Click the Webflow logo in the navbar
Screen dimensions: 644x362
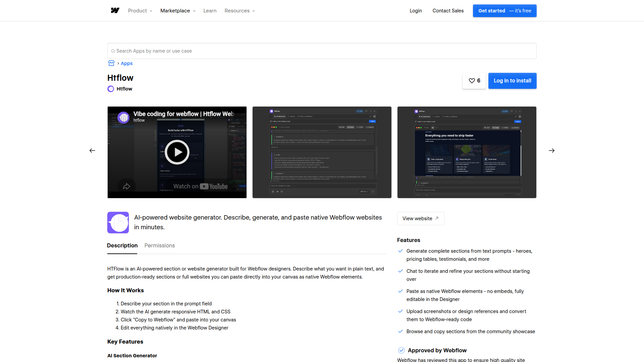pyautogui.click(x=115, y=11)
